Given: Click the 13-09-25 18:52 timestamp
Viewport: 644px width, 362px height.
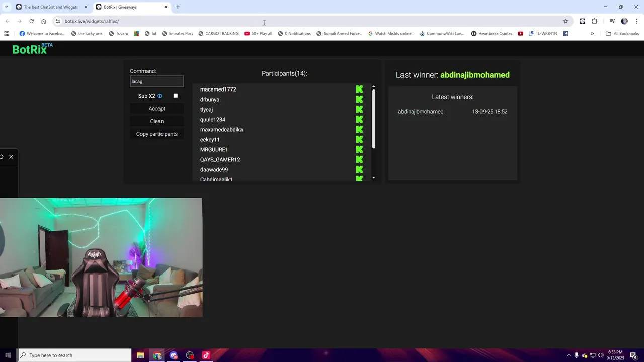Looking at the screenshot, I should click(x=490, y=112).
